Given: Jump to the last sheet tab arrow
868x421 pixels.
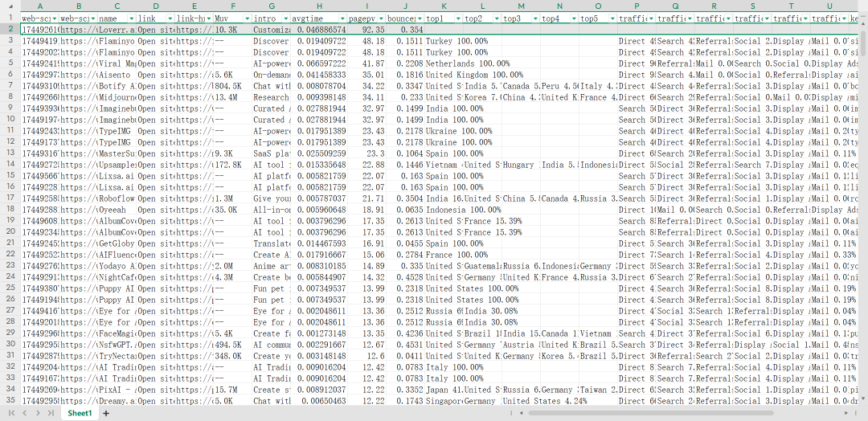Looking at the screenshot, I should click(51, 413).
